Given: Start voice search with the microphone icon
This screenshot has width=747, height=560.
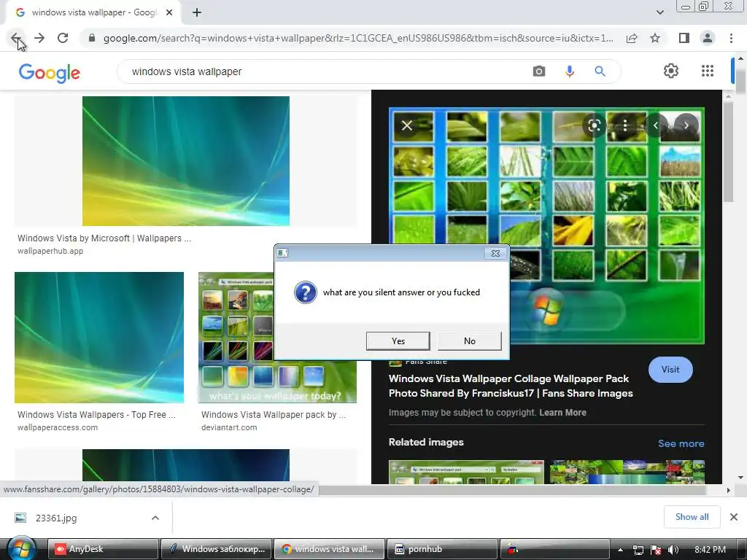Looking at the screenshot, I should (x=569, y=71).
